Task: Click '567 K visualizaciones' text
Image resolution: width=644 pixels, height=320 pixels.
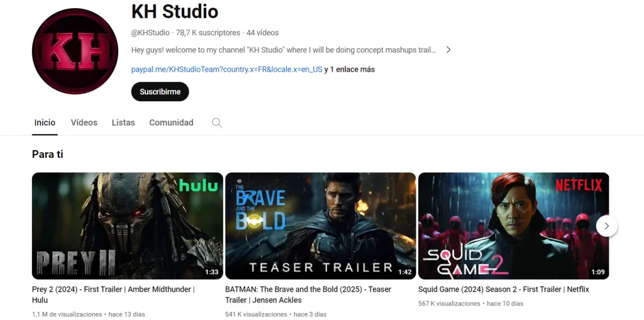Action: (449, 304)
